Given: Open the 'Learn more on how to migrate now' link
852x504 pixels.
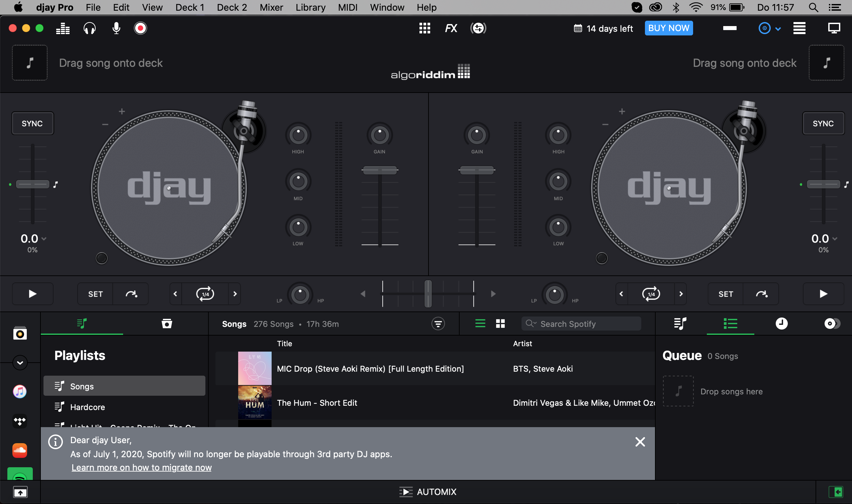Looking at the screenshot, I should [x=141, y=467].
